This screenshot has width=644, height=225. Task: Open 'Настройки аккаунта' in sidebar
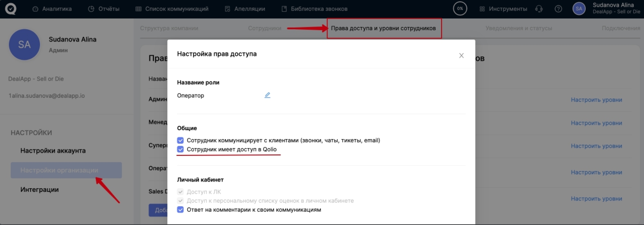point(53,151)
